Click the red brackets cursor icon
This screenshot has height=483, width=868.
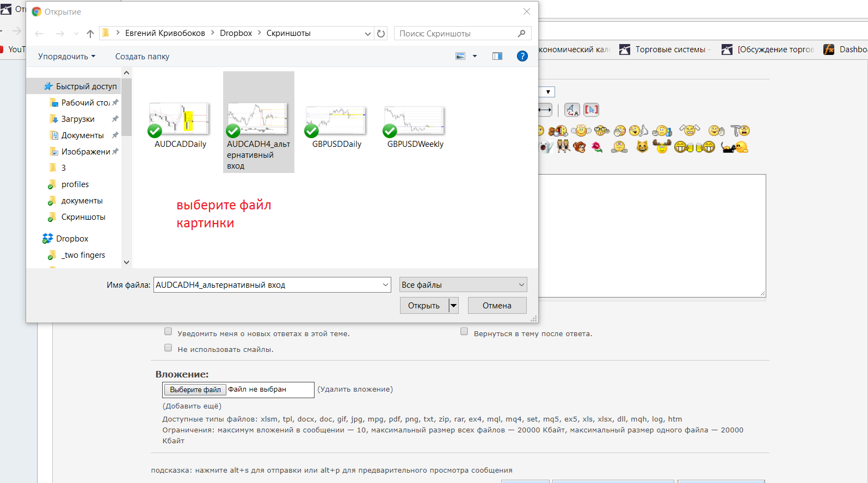click(592, 110)
